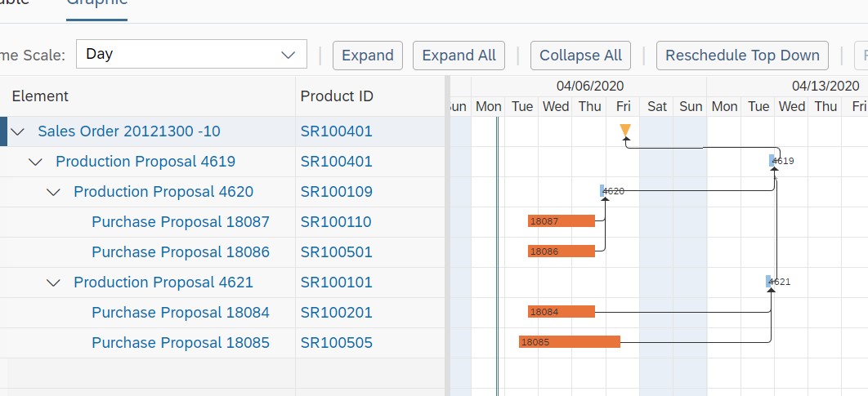This screenshot has width=868, height=396.
Task: Select orange Gantt bar 18087
Action: point(562,221)
